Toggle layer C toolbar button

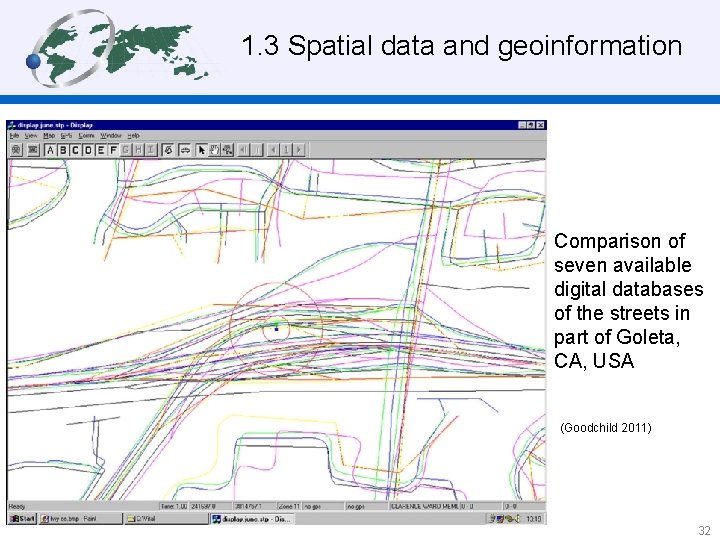pos(75,150)
